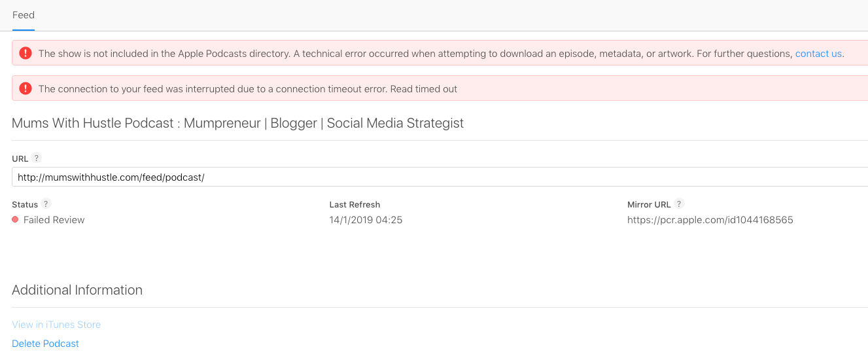Click the Failed Review status text
The image size is (868, 362).
[x=54, y=220]
